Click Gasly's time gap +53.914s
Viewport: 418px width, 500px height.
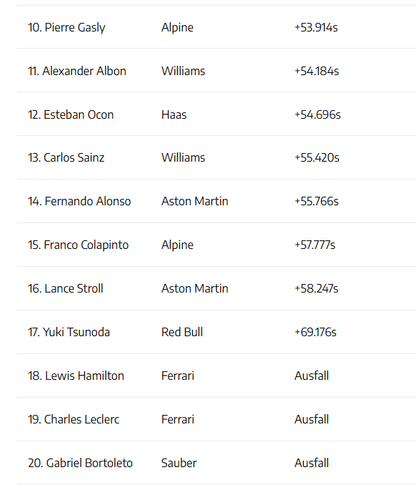[316, 27]
